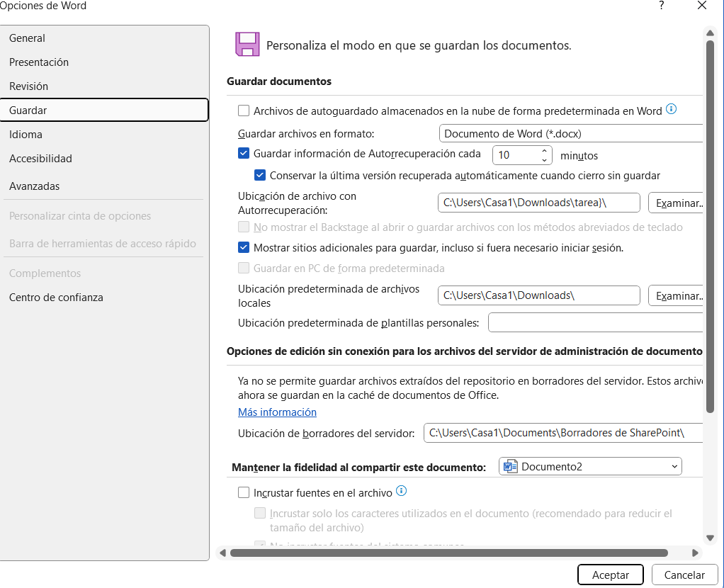The image size is (724, 588).
Task: Click the Aceptar button
Action: point(611,575)
